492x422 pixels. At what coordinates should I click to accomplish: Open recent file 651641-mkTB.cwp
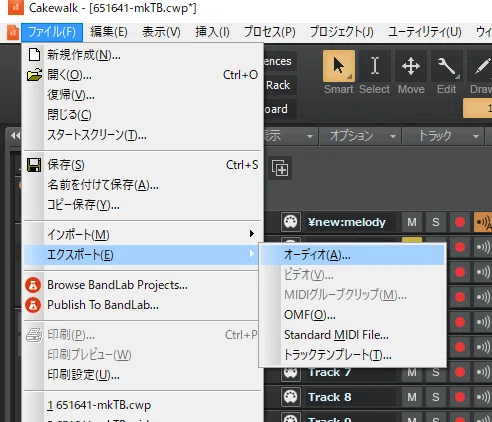click(143, 405)
